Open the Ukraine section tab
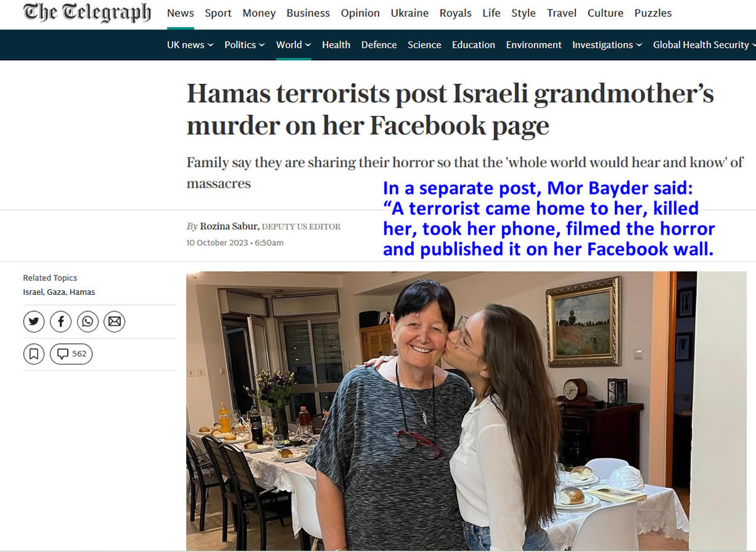 (410, 13)
